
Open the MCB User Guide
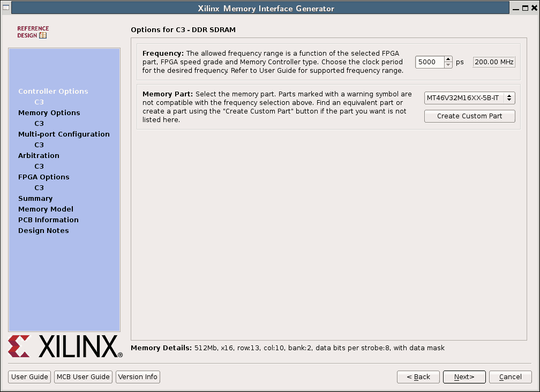[x=83, y=377]
